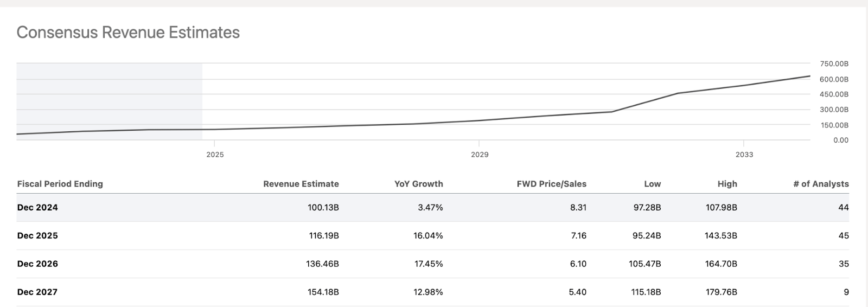Click the Consensus Revenue Estimates heading

tap(128, 33)
